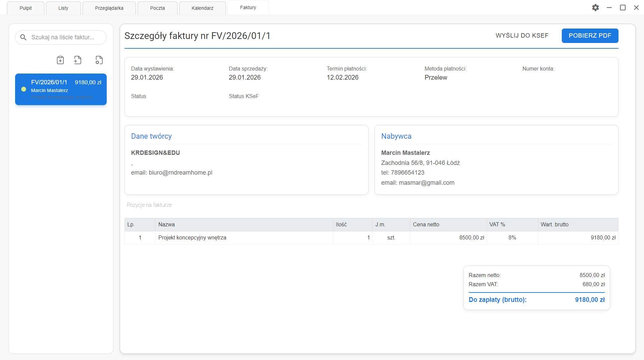This screenshot has height=360, width=644.
Task: Select the Faktury tab
Action: (x=248, y=7)
